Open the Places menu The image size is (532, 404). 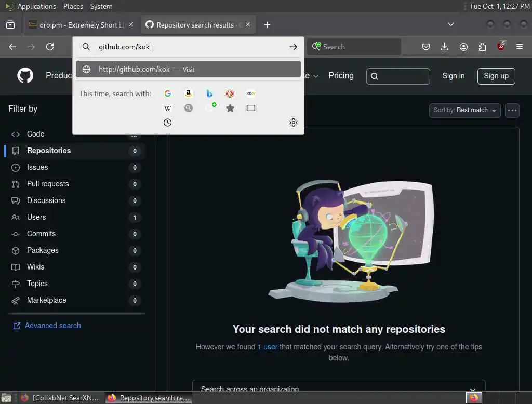coord(73,6)
